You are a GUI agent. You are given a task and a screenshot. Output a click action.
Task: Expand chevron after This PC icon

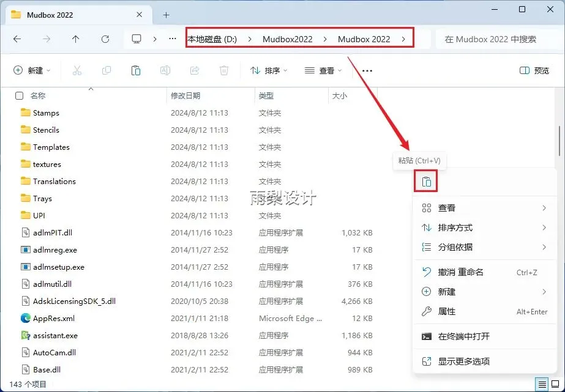click(155, 39)
